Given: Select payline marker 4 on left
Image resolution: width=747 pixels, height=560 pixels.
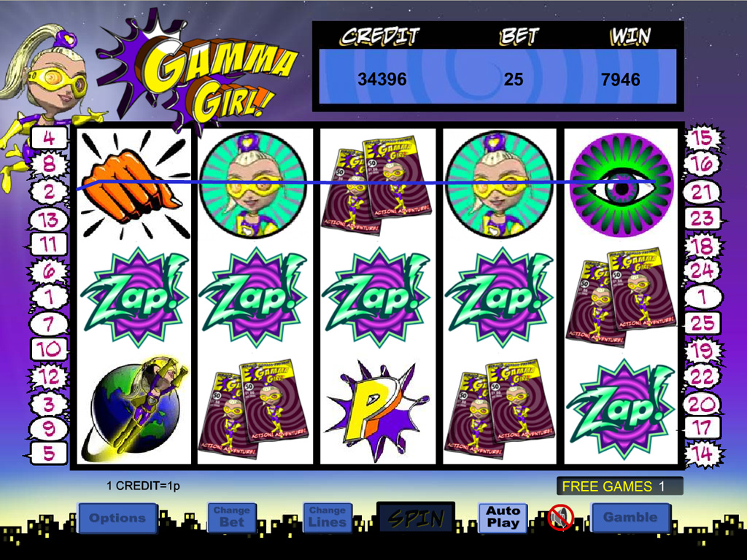Looking at the screenshot, I should [50, 139].
